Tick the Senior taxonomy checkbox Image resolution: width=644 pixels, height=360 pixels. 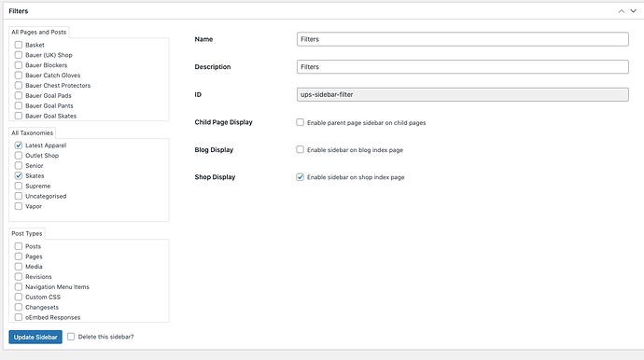tap(19, 165)
